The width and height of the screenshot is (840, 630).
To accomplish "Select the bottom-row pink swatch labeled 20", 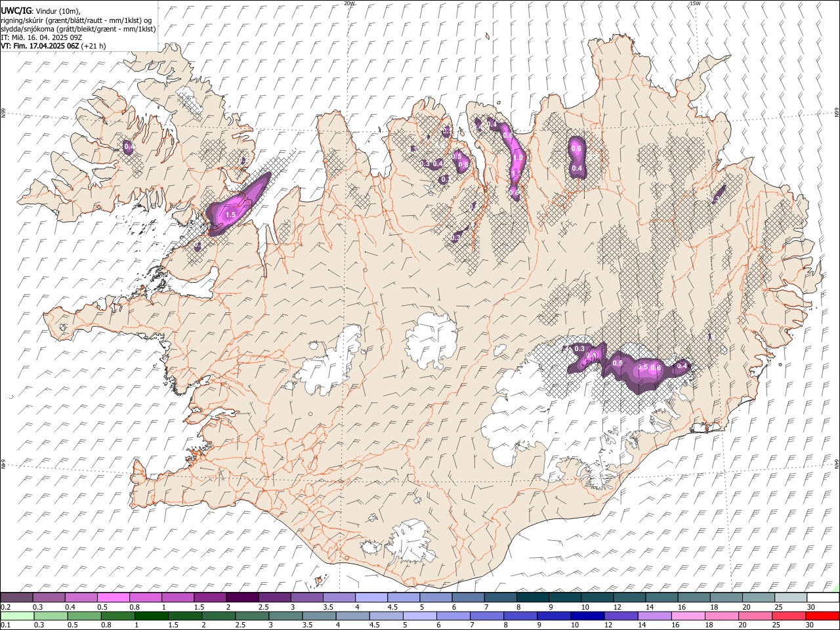I will click(x=755, y=616).
